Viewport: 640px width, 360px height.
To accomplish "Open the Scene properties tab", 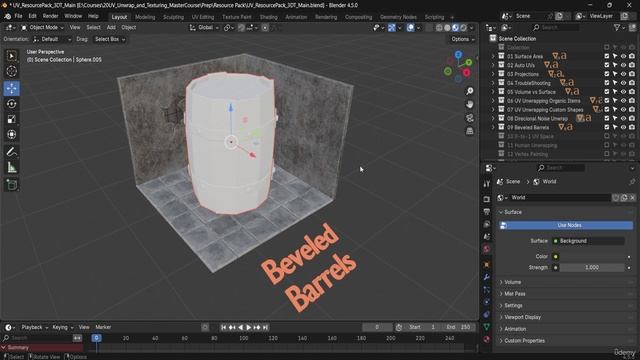I will point(487,236).
